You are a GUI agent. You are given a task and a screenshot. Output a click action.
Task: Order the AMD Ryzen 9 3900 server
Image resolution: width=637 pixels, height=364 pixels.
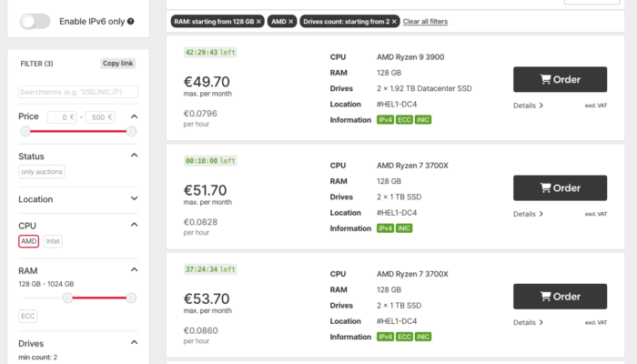click(560, 79)
